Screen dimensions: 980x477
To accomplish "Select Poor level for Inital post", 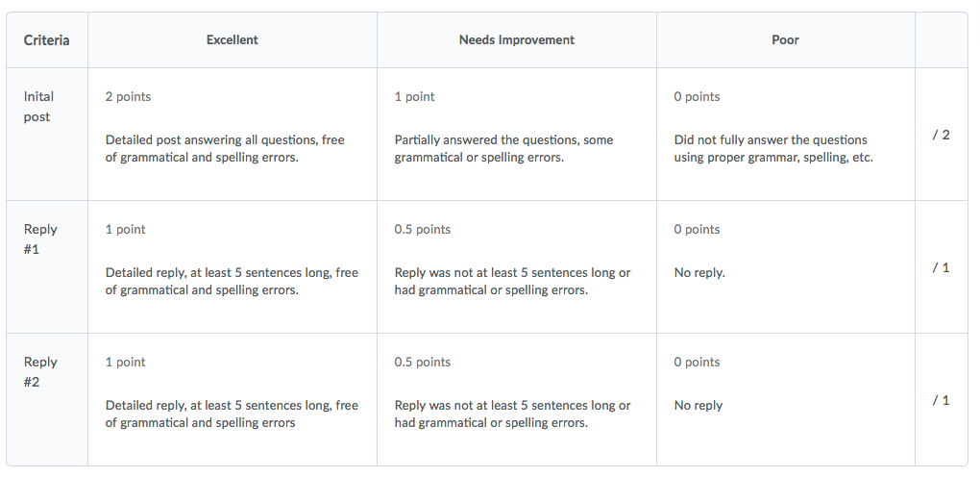I will coord(786,134).
